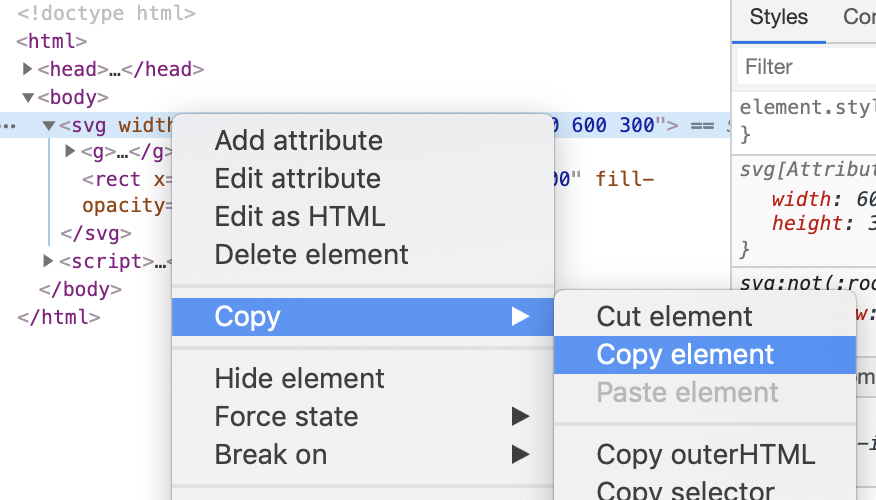Select the html element line
Viewport: 876px width, 500px height.
[x=52, y=42]
